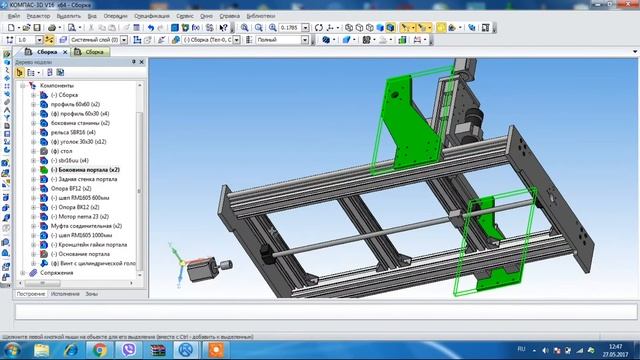Open the 1.0 step value dropdown
The width and height of the screenshot is (640, 360).
tap(39, 40)
